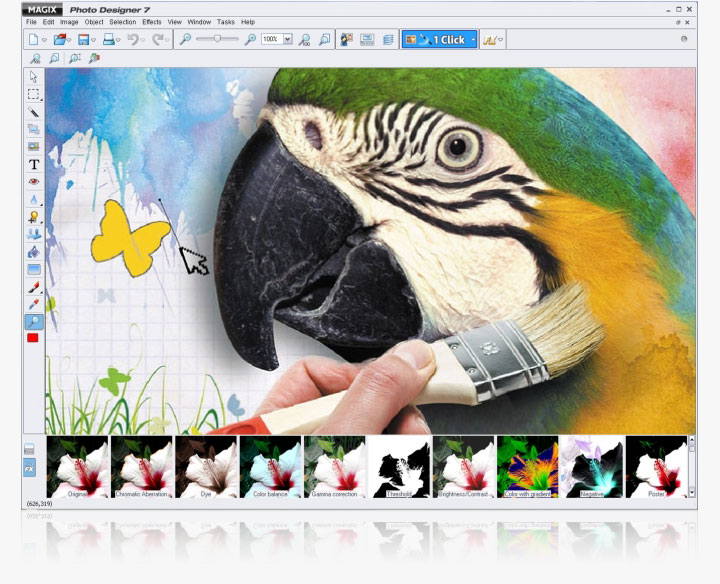Open the red foreground color swatch
Screen dimensions: 720x584
(33, 338)
